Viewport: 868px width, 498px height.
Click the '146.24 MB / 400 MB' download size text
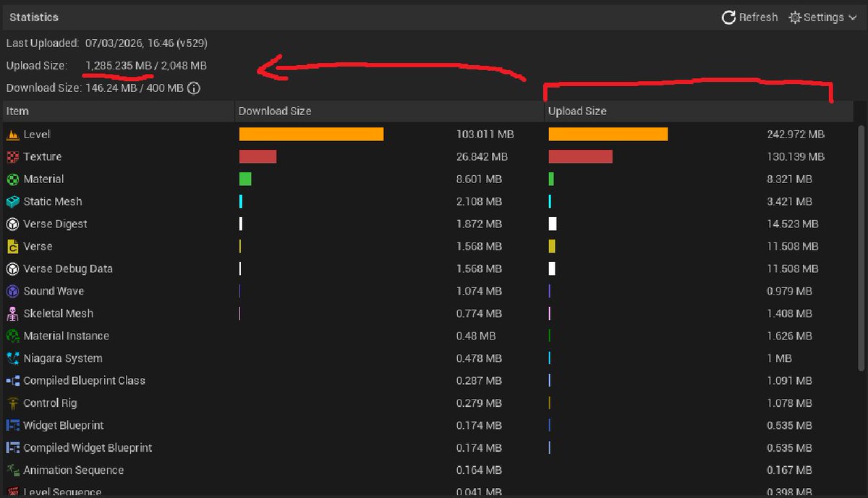point(134,88)
